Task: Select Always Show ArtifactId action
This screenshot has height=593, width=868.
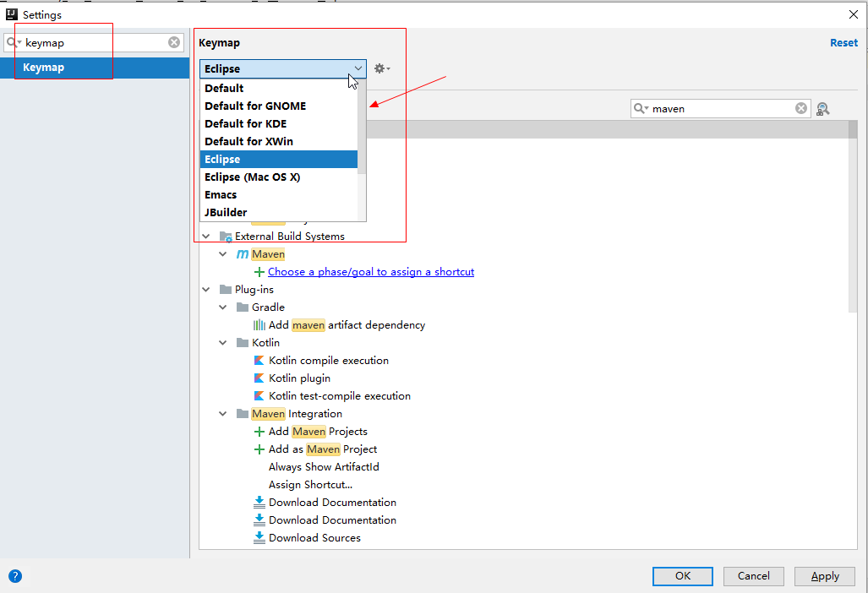Action: [324, 467]
